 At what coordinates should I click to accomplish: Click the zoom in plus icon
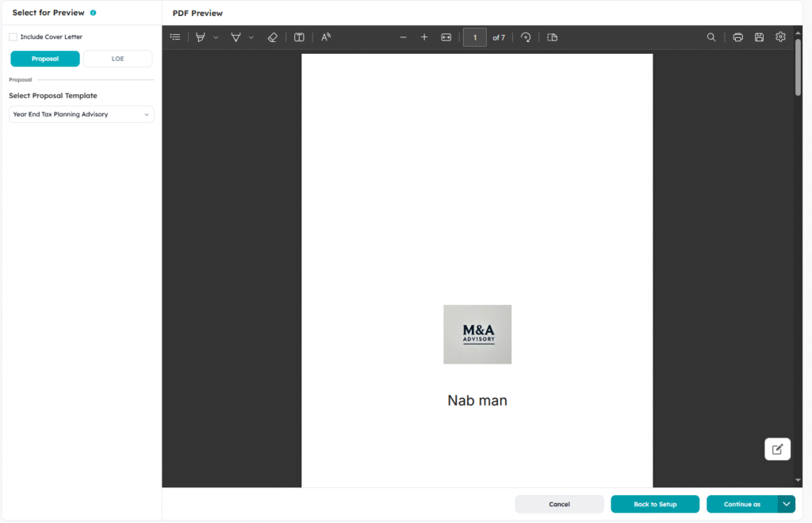point(424,37)
